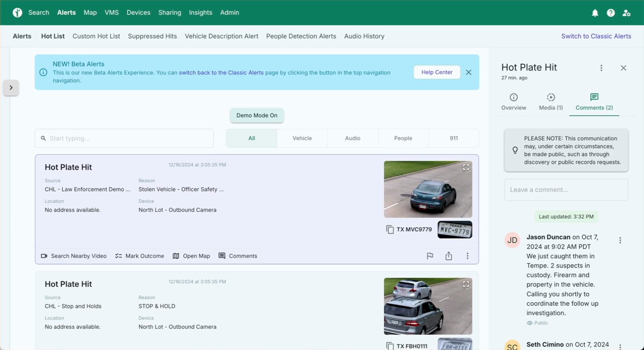Viewport: 644px width, 350px height.
Task: Open the silver SUV vehicle thumbnail
Action: click(x=428, y=306)
